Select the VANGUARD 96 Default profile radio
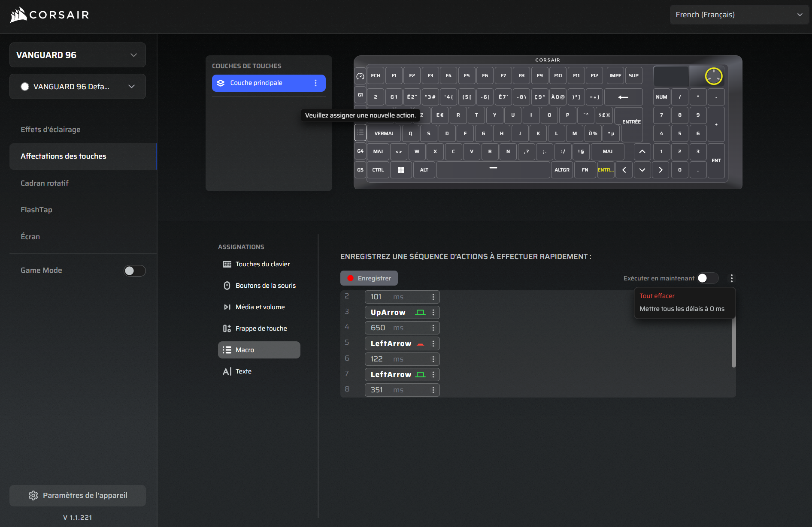Image resolution: width=812 pixels, height=527 pixels. [25, 87]
